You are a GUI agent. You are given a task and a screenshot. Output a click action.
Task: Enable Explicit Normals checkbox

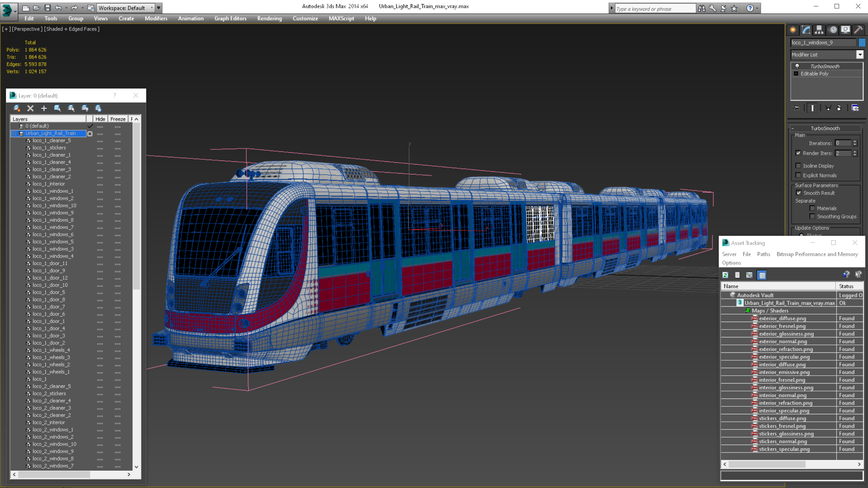point(798,175)
